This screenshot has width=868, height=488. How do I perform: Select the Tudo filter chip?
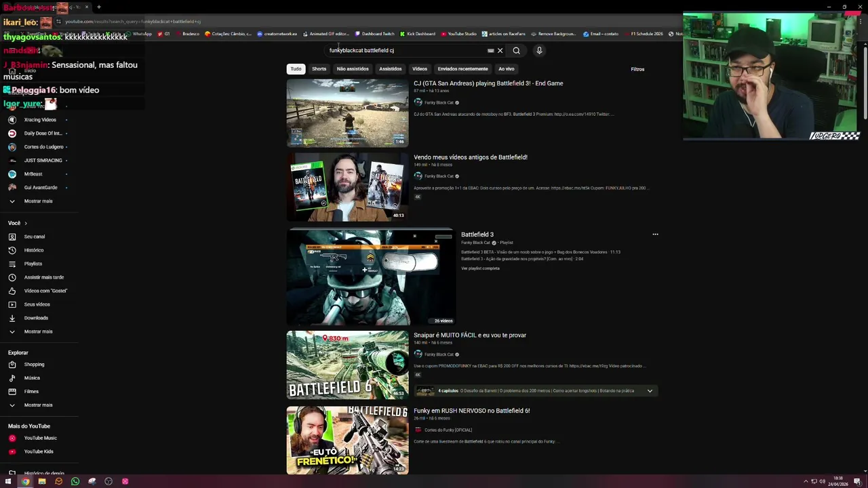click(x=296, y=68)
